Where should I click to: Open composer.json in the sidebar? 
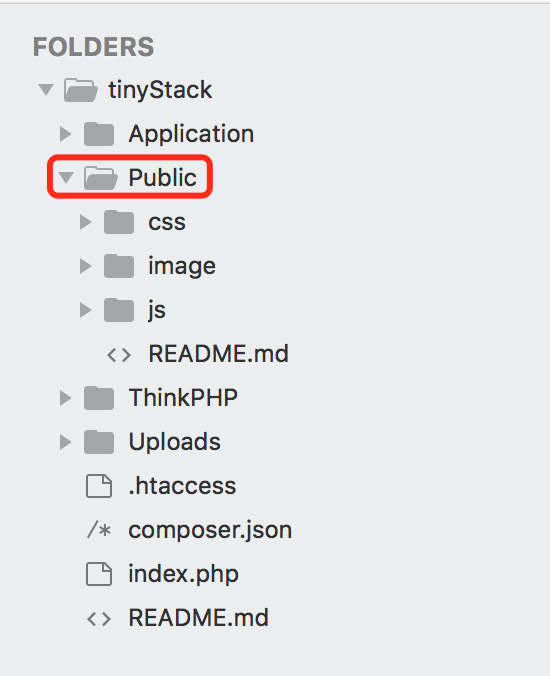[x=210, y=530]
